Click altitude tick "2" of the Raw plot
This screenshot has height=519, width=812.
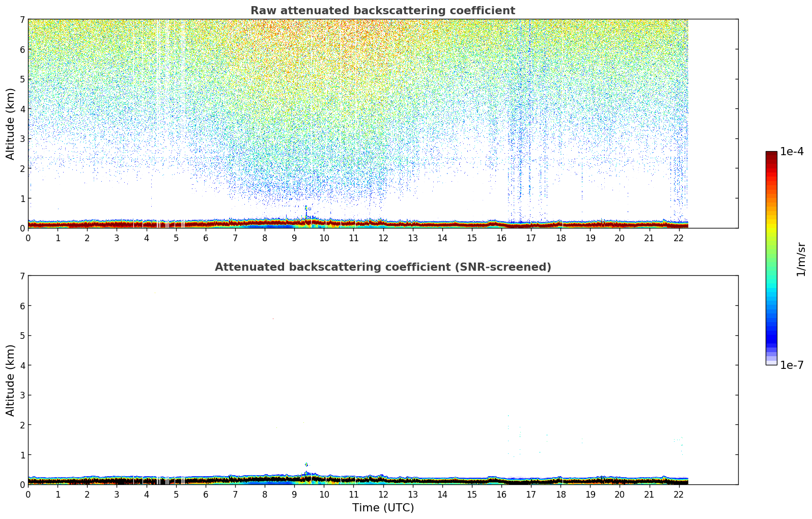click(x=22, y=168)
